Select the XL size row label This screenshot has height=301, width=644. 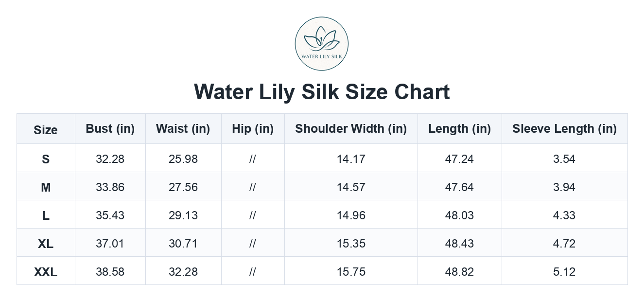click(x=46, y=244)
